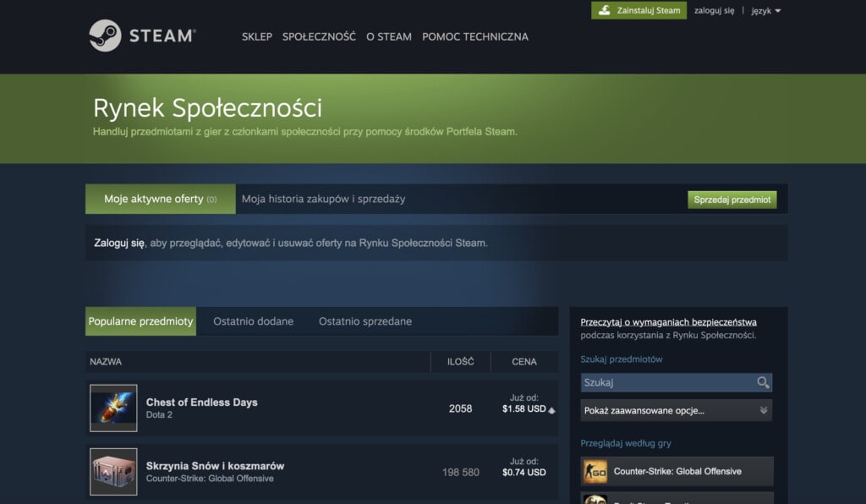866x504 pixels.
Task: Click the $0.74 USD price
Action: [x=524, y=473]
